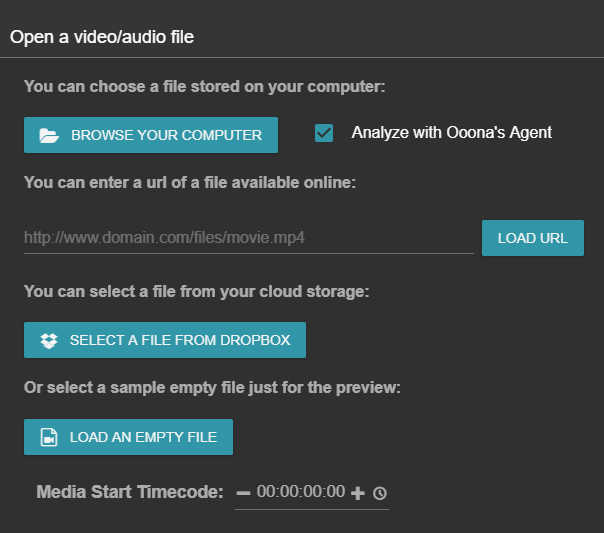This screenshot has height=533, width=604.
Task: Click the plus icon beside the timecode
Action: pos(358,493)
